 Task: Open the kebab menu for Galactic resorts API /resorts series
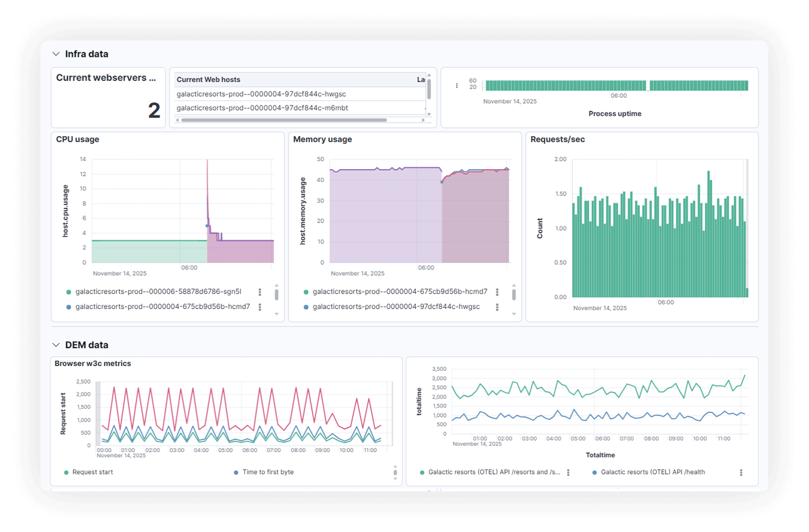tap(570, 472)
